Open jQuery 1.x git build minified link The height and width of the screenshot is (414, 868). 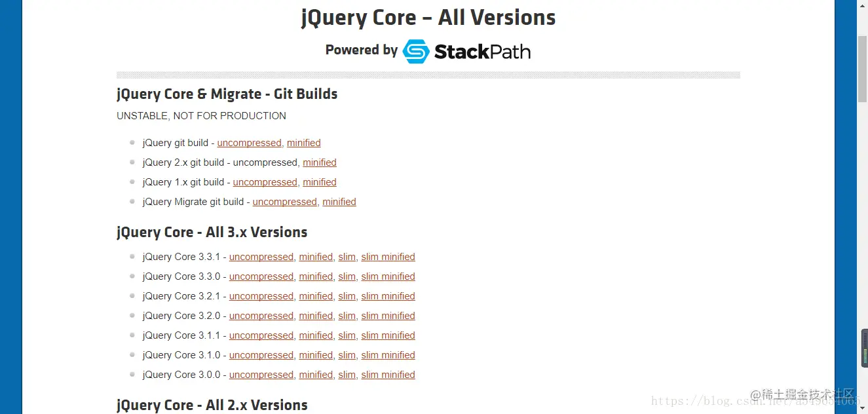(x=320, y=182)
